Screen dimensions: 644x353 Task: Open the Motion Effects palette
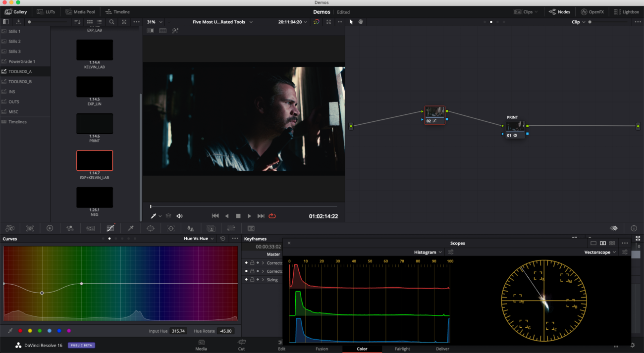coord(90,228)
